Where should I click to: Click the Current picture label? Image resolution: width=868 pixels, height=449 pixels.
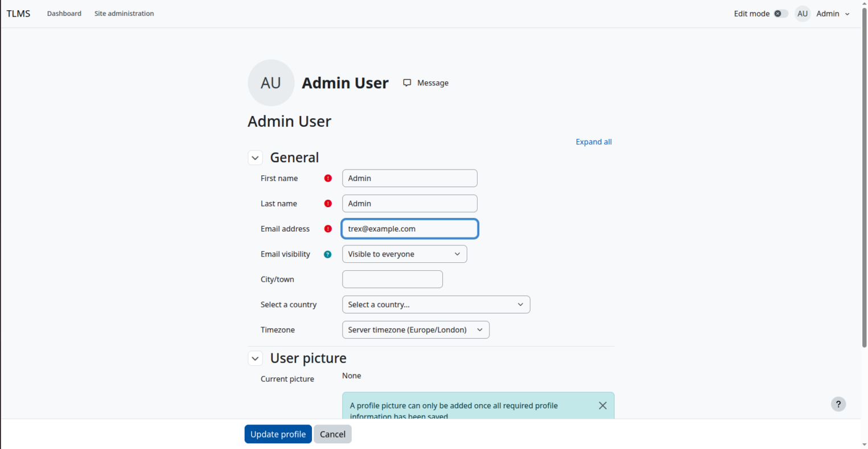[x=287, y=379]
